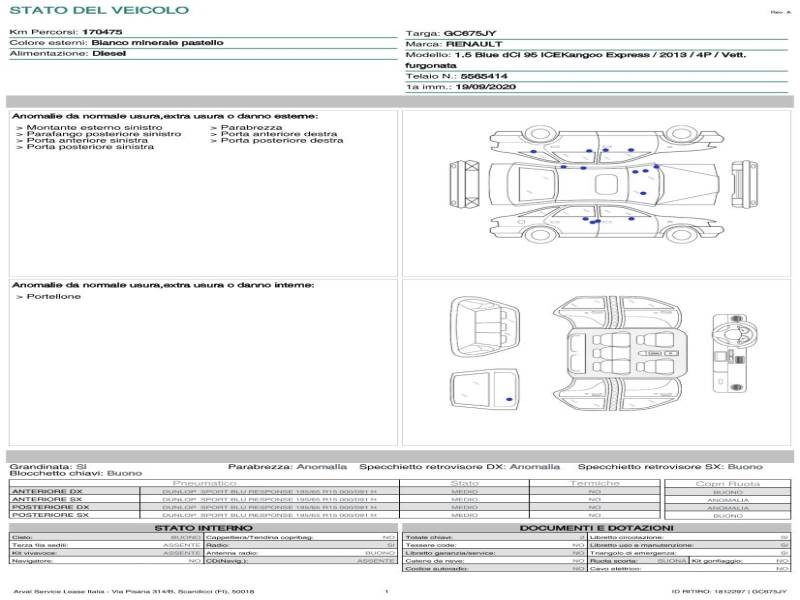The image size is (800, 600).
Task: Select the POSTERIORE DX tyre row label
Action: click(x=50, y=507)
